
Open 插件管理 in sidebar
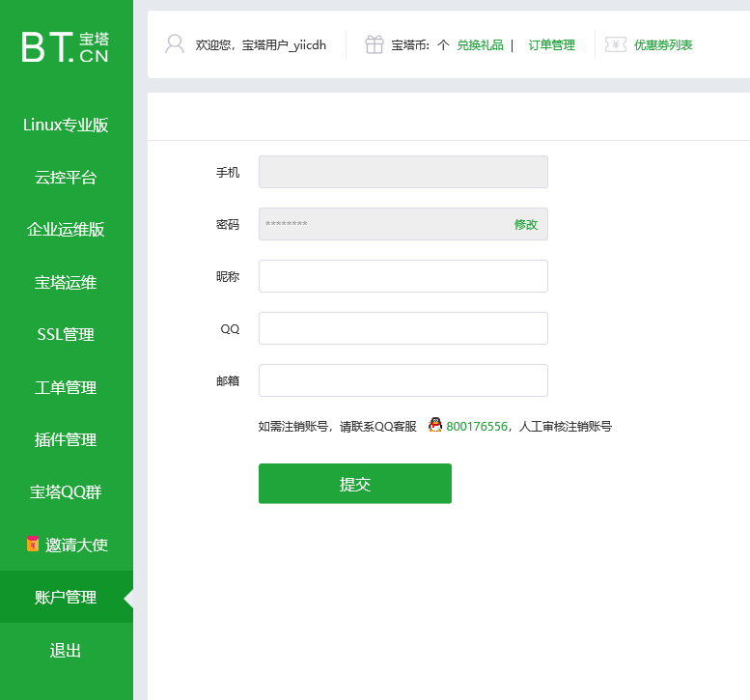pos(66,439)
